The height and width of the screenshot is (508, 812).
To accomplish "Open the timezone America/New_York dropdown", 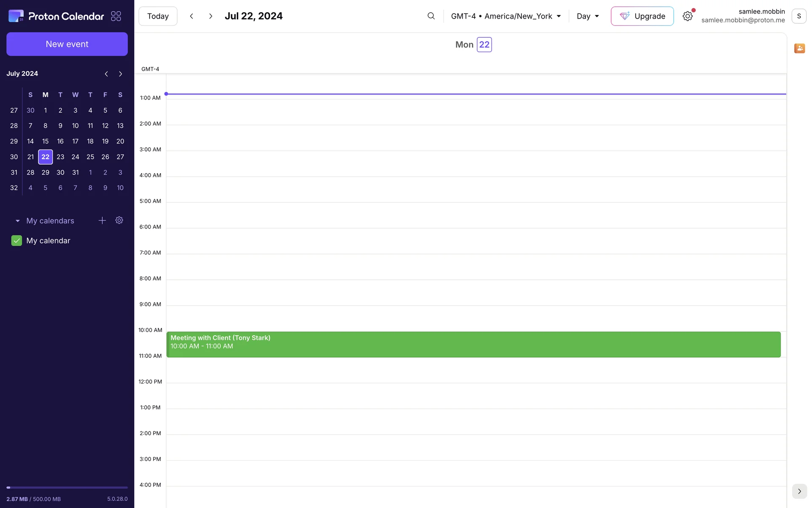I will pos(506,16).
